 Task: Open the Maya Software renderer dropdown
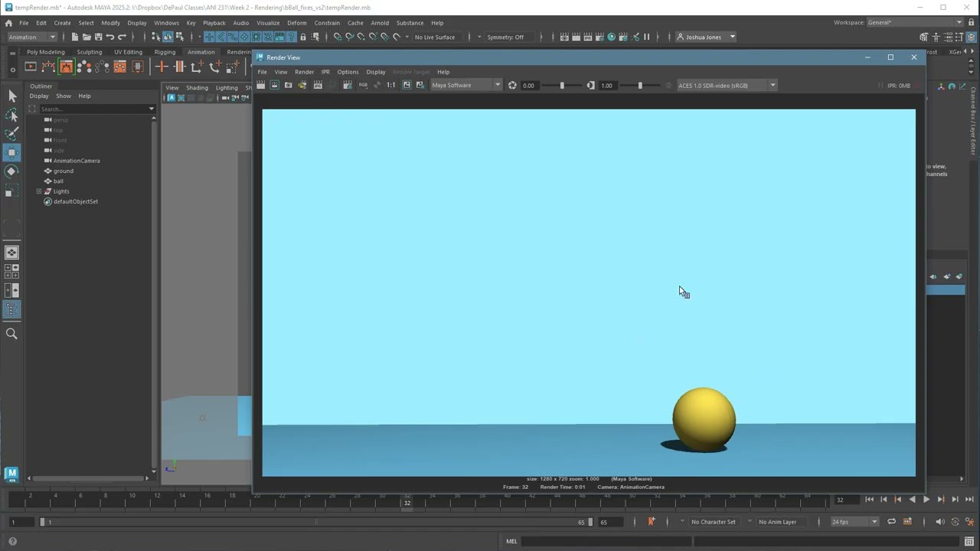click(x=466, y=85)
